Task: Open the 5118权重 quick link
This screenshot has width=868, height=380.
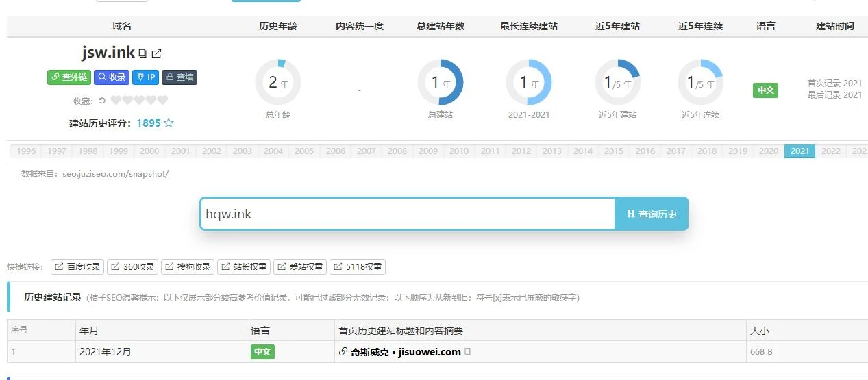Action: point(357,267)
